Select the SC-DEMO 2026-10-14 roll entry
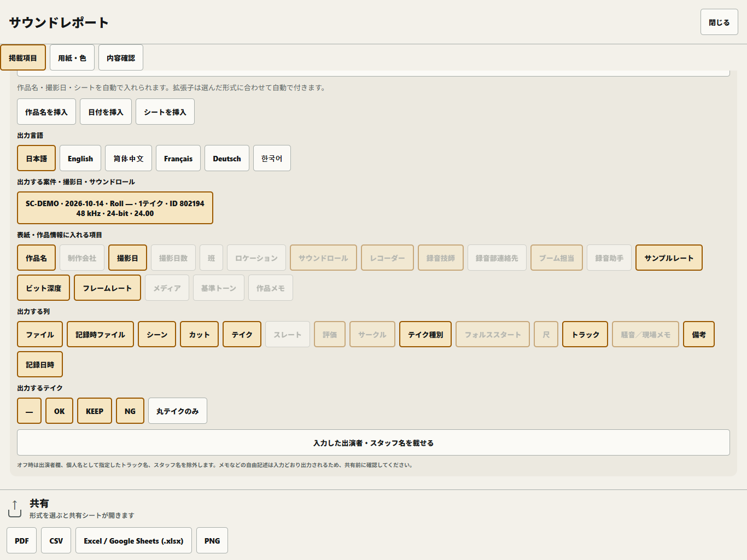 (x=115, y=208)
